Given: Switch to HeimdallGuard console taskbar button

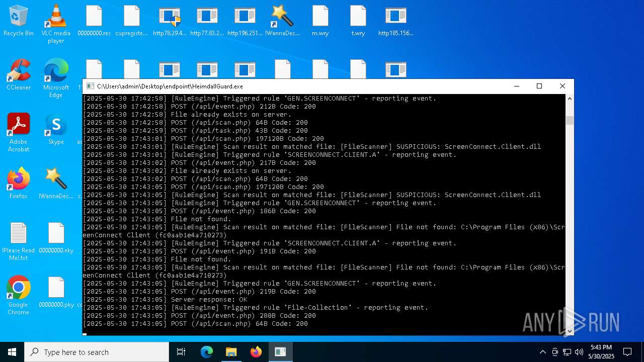Looking at the screenshot, I should pyautogui.click(x=280, y=352).
